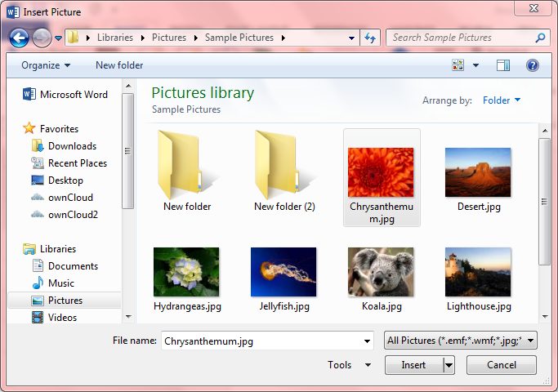This screenshot has width=558, height=392.
Task: Select Libraries in the address breadcrumb
Action: (115, 38)
